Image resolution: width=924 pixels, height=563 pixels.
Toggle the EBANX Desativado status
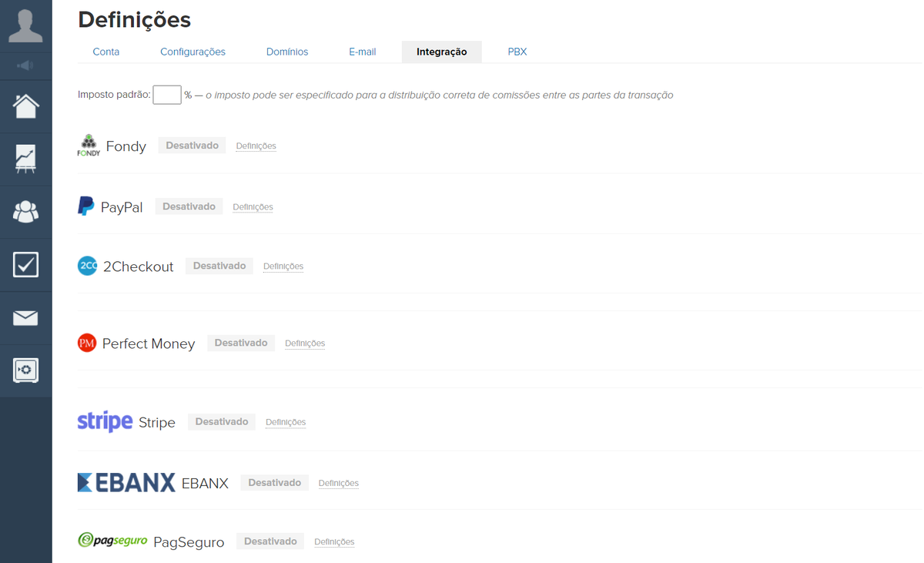point(274,483)
